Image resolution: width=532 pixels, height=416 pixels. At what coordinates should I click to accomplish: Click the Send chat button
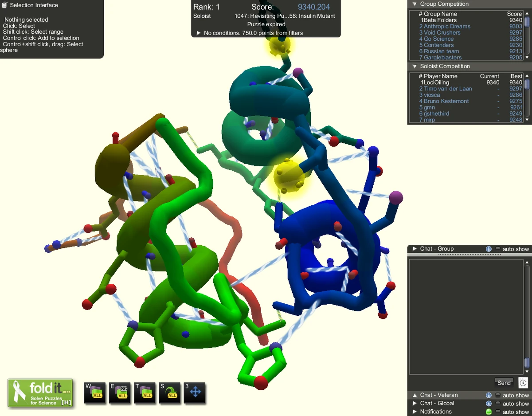point(504,383)
